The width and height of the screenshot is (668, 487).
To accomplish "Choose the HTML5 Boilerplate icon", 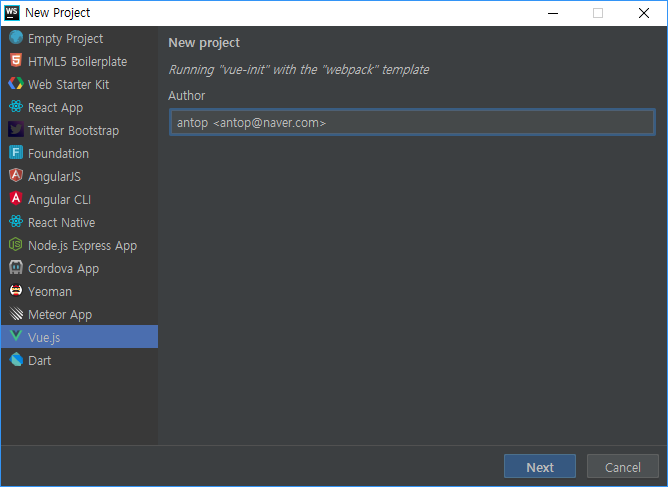I will 16,61.
